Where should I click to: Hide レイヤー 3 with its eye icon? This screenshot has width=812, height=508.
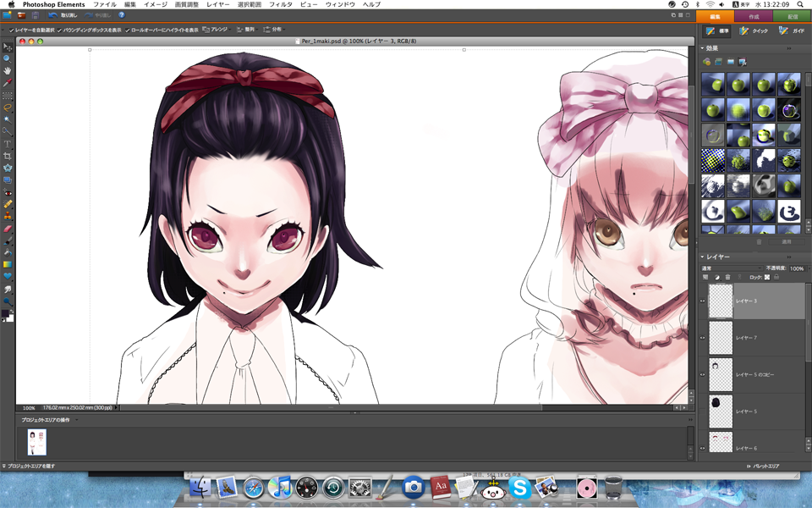point(703,301)
